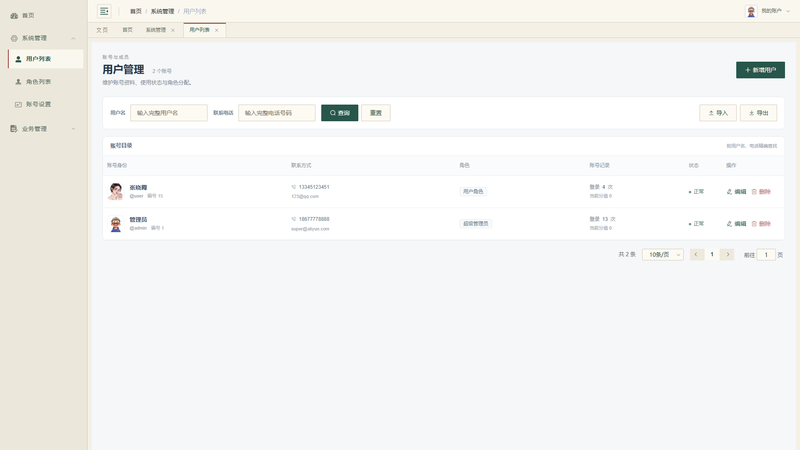Delete the 管理员 account
Image resolution: width=800 pixels, height=450 pixels.
coord(761,224)
